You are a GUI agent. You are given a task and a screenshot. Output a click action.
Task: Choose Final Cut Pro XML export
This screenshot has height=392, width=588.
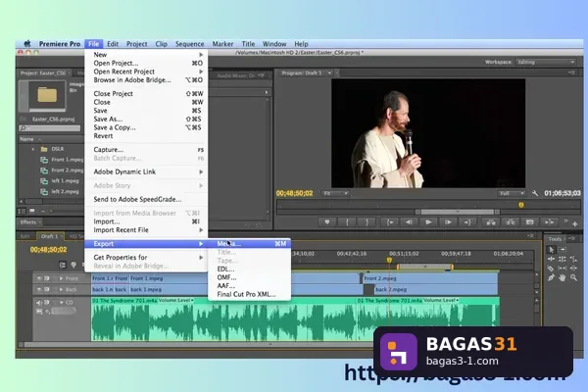coord(249,294)
